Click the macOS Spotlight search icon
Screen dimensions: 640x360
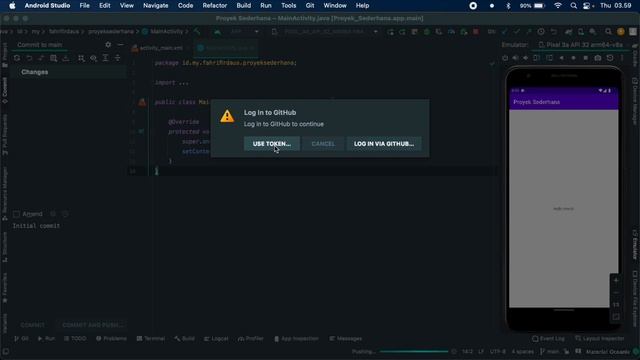point(573,6)
